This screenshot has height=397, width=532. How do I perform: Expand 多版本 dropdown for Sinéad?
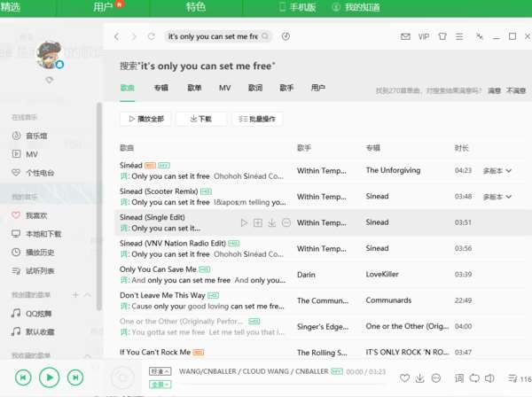tap(497, 170)
